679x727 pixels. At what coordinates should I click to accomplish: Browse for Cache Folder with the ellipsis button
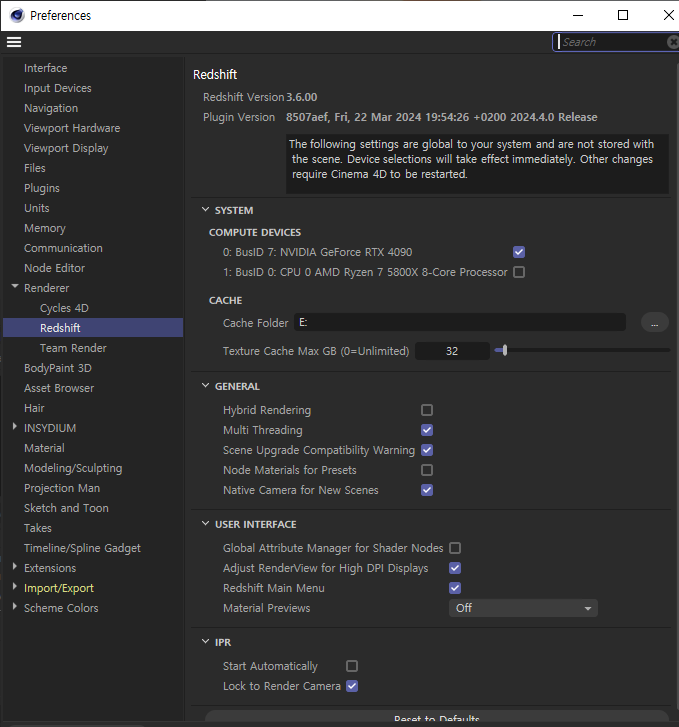(654, 323)
